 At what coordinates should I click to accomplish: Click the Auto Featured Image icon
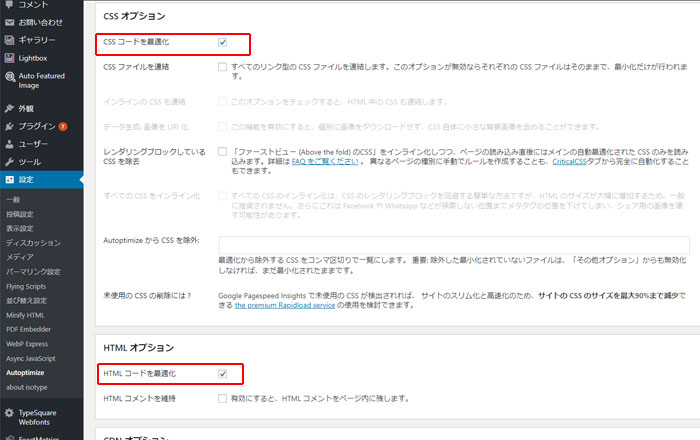9,77
